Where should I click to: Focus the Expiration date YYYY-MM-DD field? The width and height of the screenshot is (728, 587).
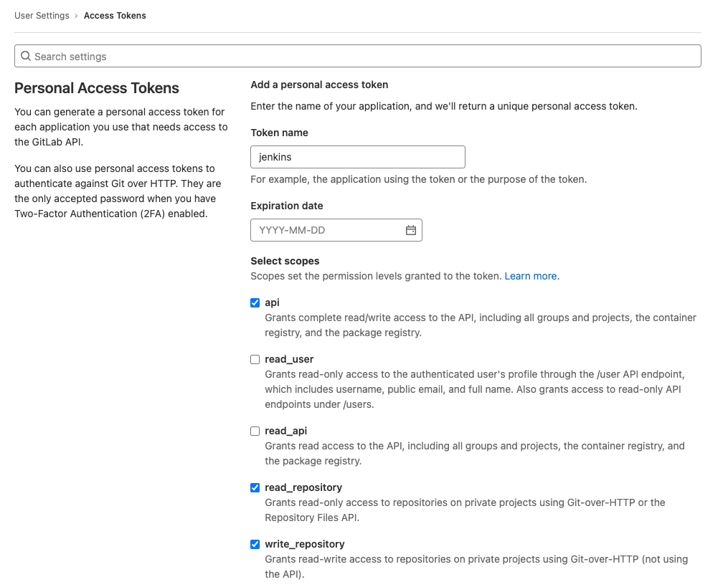(326, 230)
